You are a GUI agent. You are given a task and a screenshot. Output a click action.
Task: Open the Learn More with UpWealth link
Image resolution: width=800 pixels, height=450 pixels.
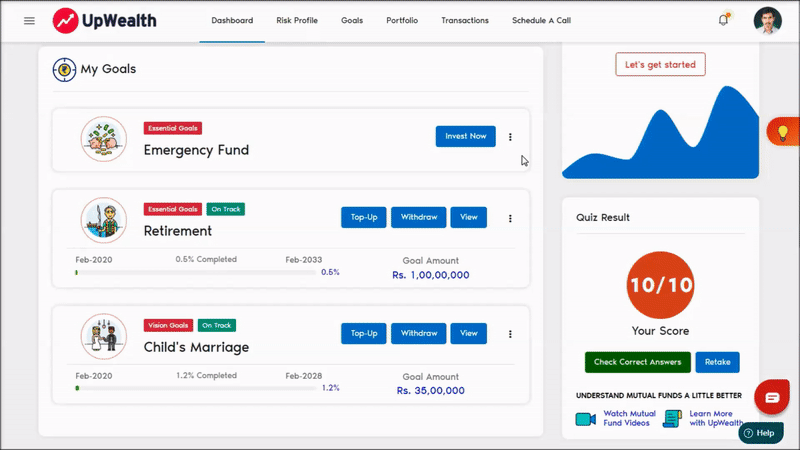710,419
